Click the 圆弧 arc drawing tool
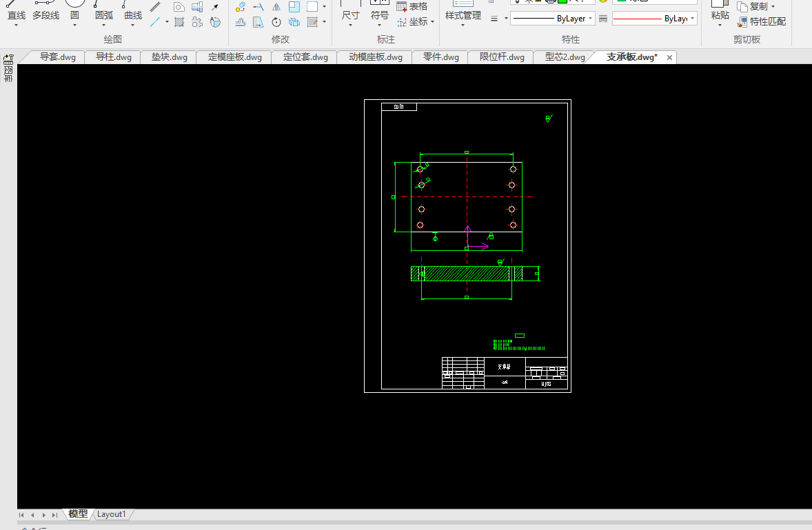812x530 pixels. coord(103,14)
